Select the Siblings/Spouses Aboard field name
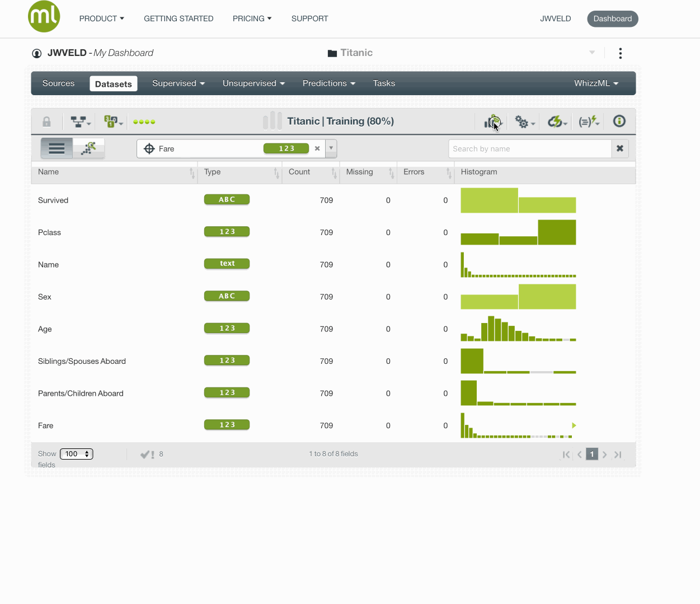The image size is (700, 604). tap(82, 362)
